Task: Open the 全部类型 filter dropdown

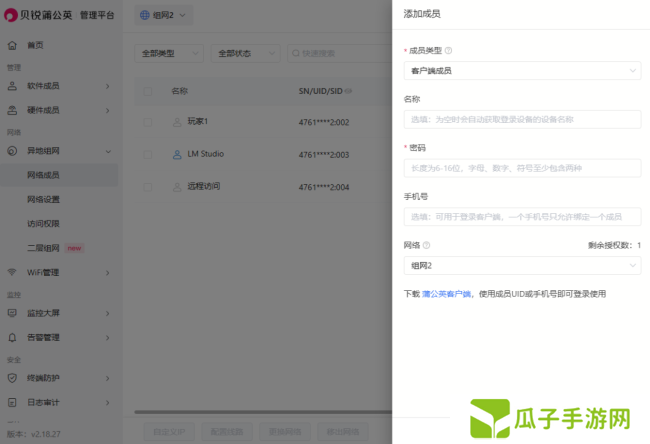Action: click(169, 53)
